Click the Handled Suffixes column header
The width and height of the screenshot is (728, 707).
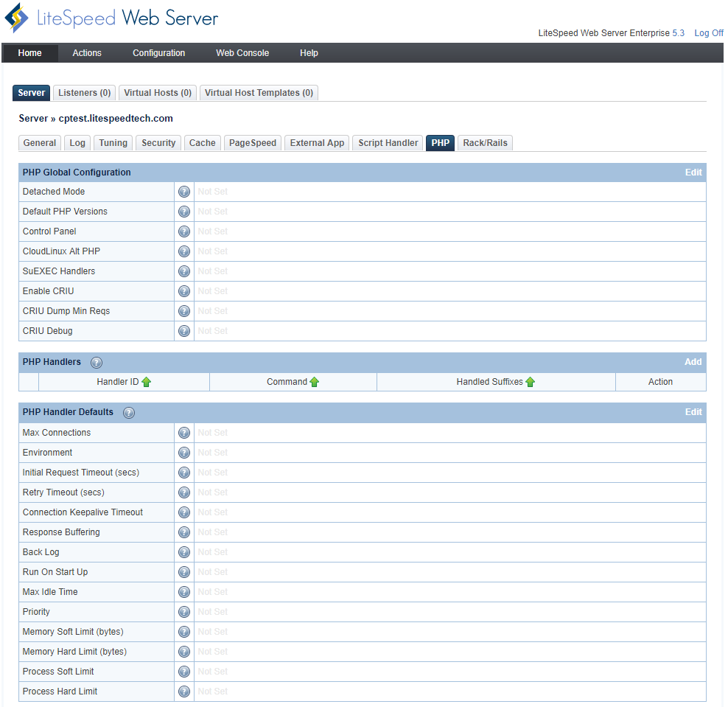click(x=496, y=382)
